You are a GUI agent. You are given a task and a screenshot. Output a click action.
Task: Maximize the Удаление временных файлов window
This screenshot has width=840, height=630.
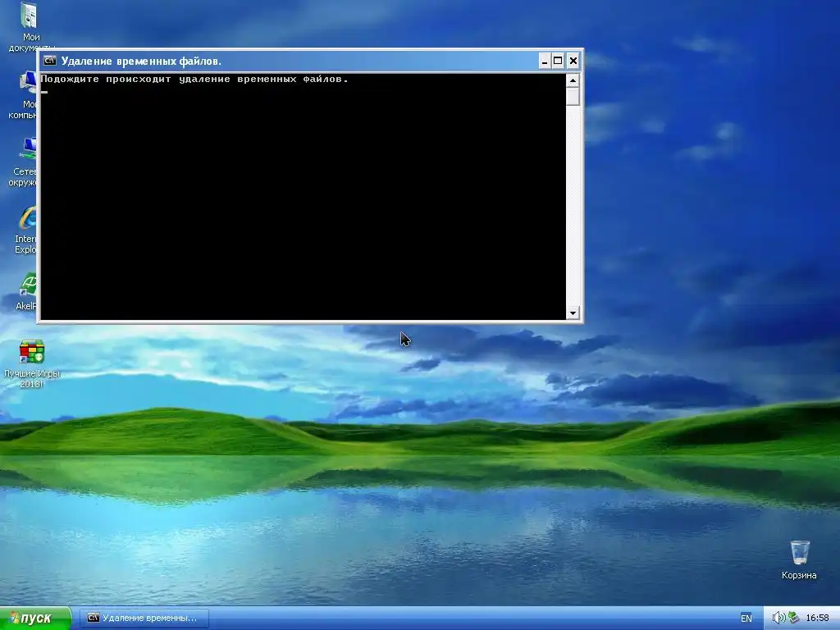558,61
